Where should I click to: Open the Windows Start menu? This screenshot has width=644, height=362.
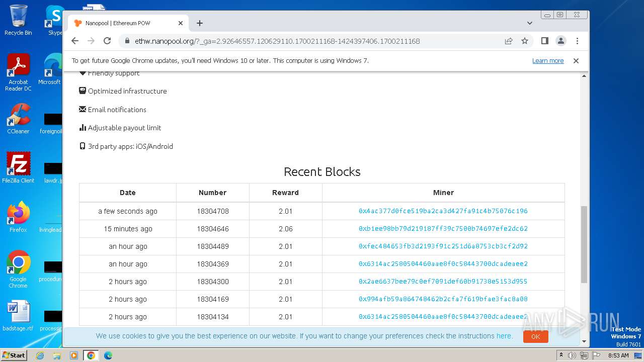14,355
